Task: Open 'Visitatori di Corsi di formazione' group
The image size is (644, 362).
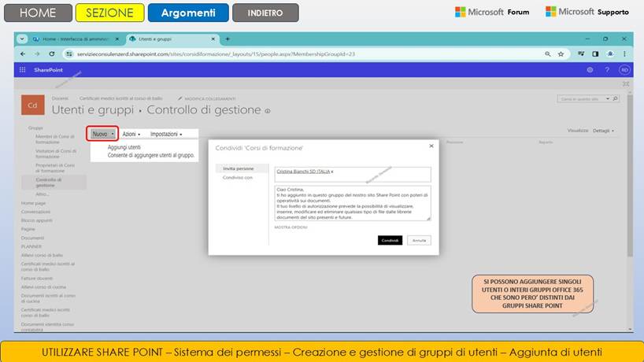Action: (x=55, y=153)
